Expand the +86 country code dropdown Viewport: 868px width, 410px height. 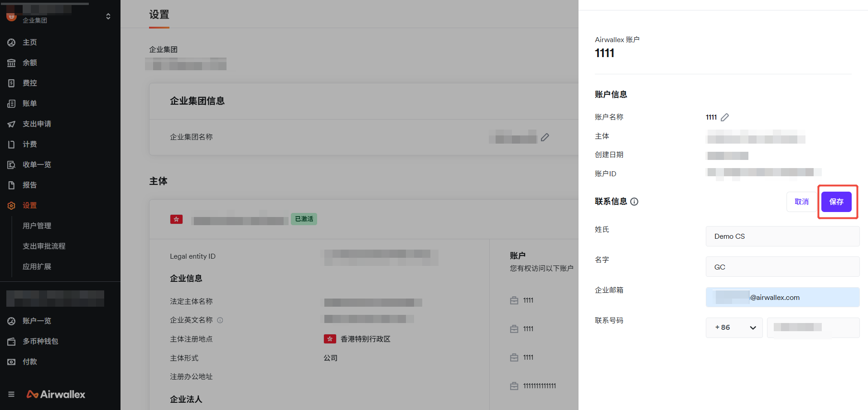click(x=734, y=328)
